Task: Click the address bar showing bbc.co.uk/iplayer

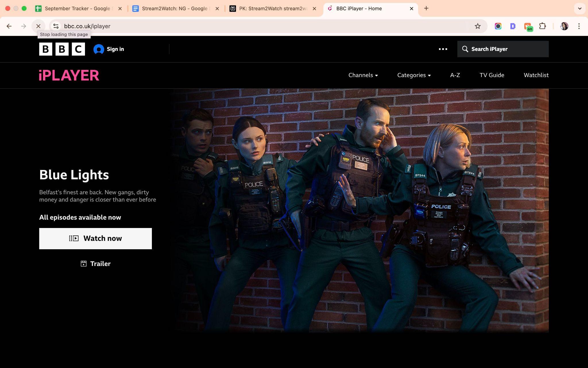Action: (x=88, y=26)
